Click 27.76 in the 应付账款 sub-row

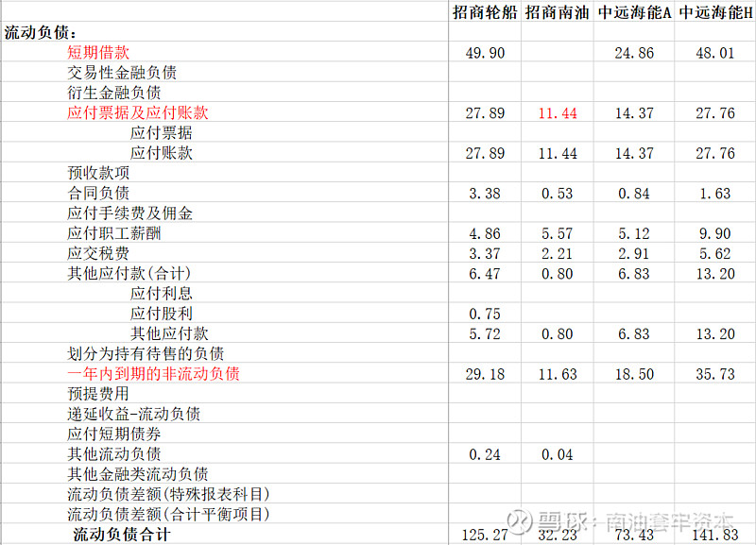[715, 153]
